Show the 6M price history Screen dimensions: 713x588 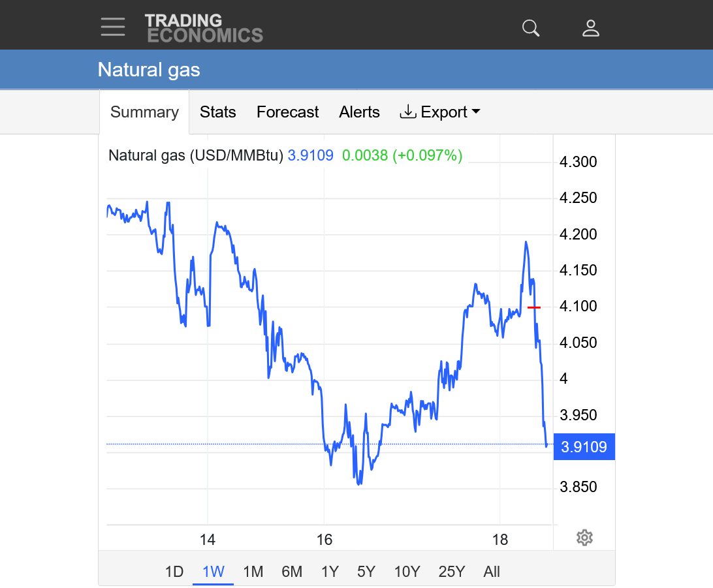point(292,572)
